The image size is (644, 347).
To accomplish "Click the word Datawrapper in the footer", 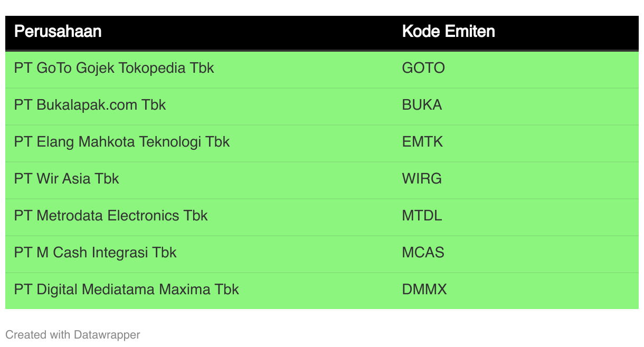I will point(107,335).
